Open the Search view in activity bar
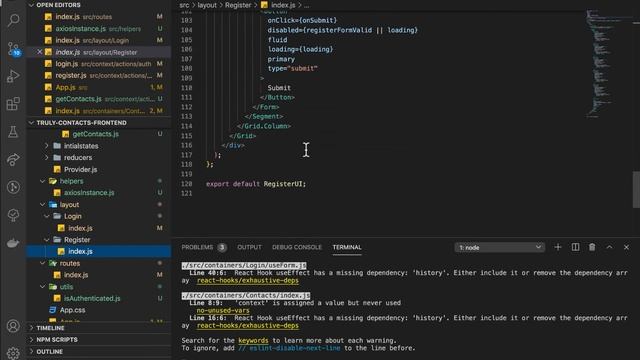 coord(13,20)
